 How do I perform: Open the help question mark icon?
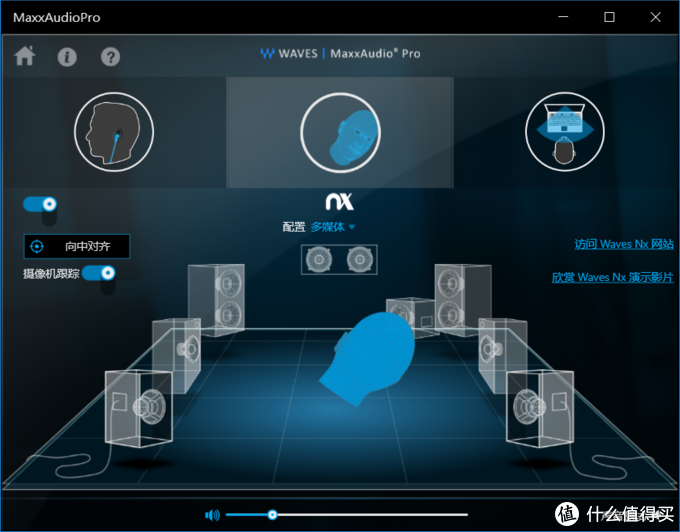[x=110, y=57]
